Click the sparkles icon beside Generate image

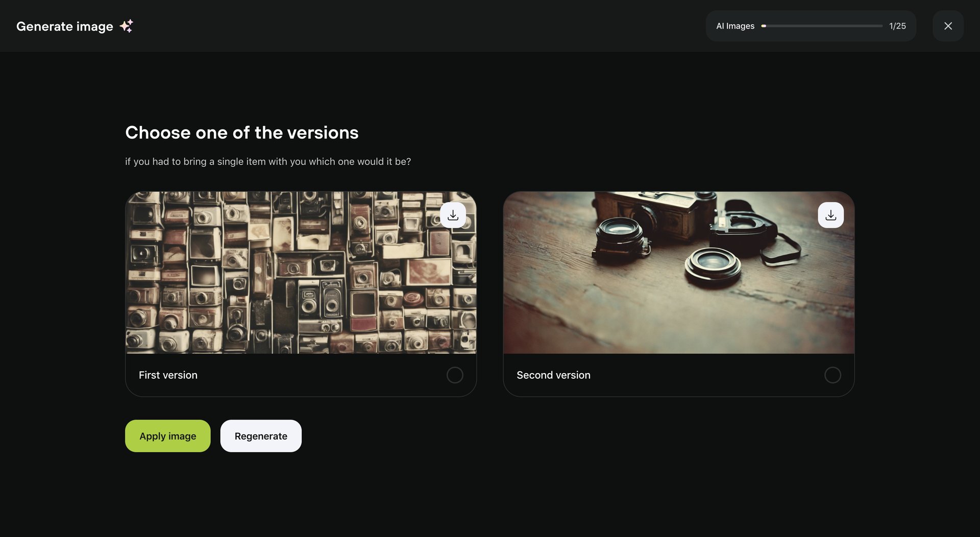click(127, 26)
